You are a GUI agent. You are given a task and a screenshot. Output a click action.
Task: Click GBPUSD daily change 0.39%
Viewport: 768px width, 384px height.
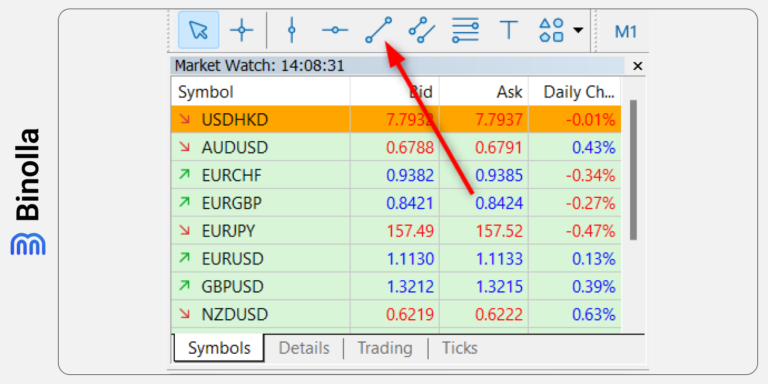594,287
